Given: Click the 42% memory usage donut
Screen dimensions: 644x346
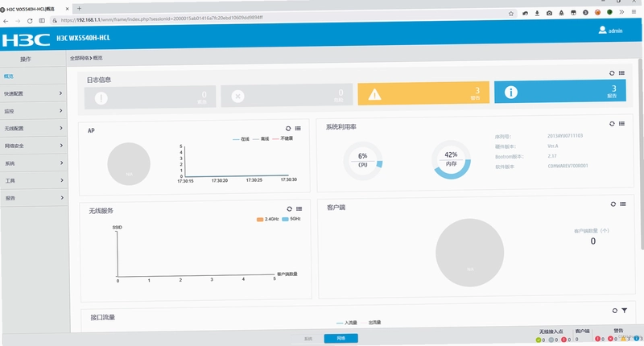Looking at the screenshot, I should point(451,159).
